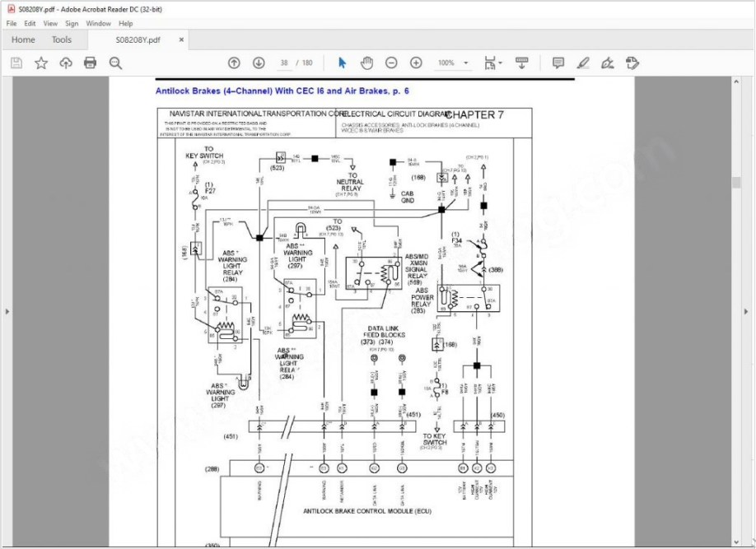Switch to the Tools tab
Viewport: 756px width, 549px height.
pos(62,40)
